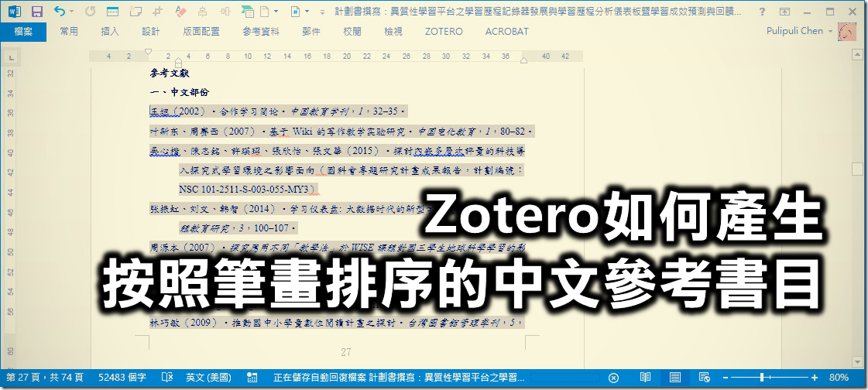The height and width of the screenshot is (390, 868).
Task: Click the blue window-like icon after Redo
Action: (112, 11)
